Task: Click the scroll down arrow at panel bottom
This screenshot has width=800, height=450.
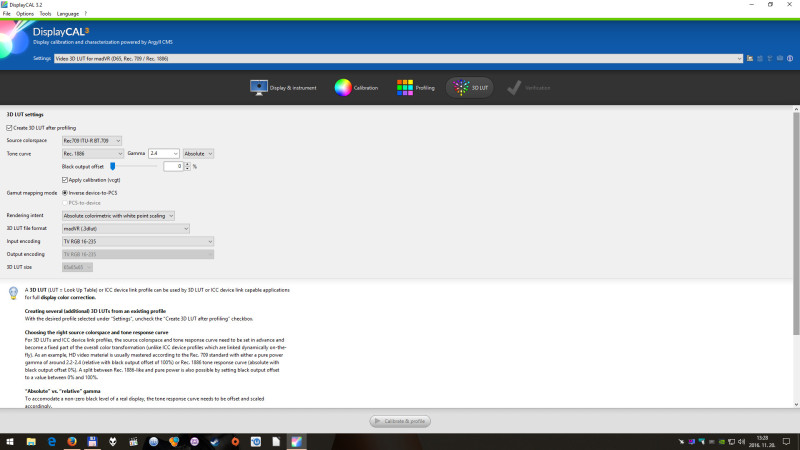Action: pyautogui.click(x=796, y=405)
